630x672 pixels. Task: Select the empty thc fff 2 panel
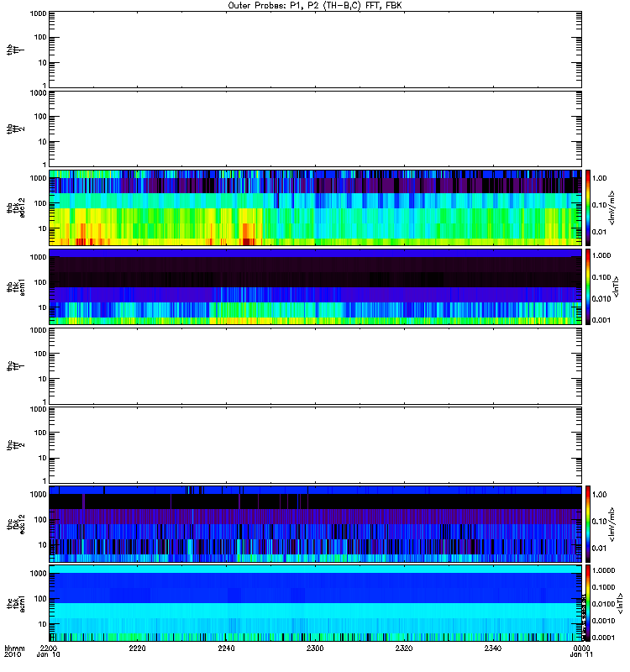[316, 445]
